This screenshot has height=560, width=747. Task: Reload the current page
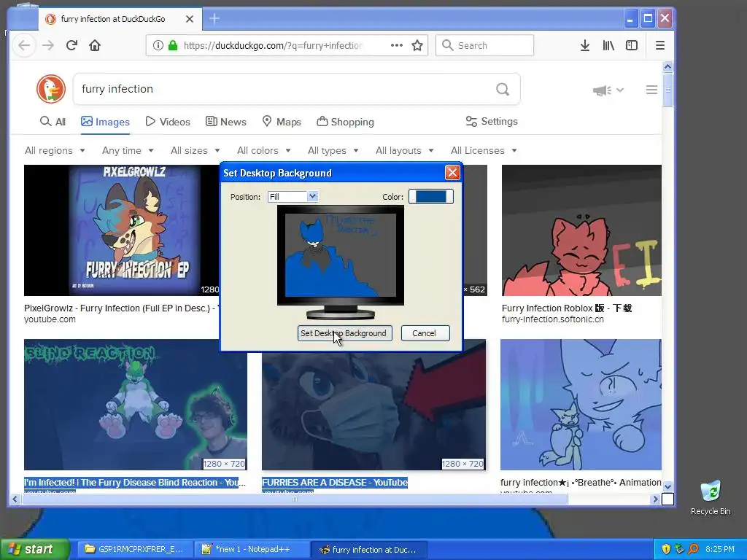tap(71, 45)
